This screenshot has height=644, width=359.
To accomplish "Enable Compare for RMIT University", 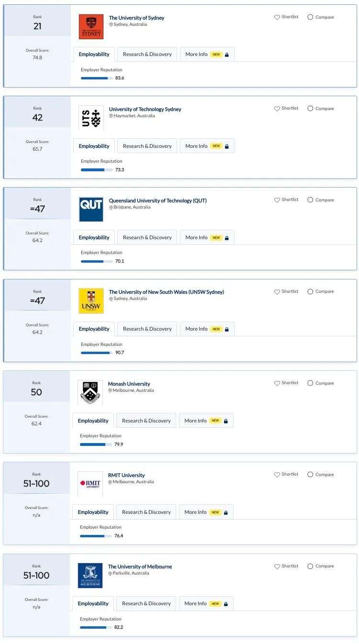I will (310, 475).
